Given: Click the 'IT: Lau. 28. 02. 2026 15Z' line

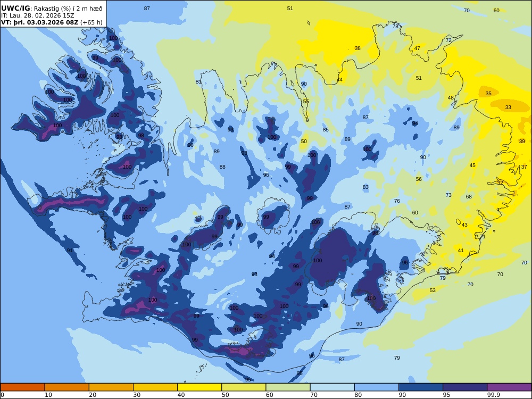Looking at the screenshot, I should tap(38, 15).
